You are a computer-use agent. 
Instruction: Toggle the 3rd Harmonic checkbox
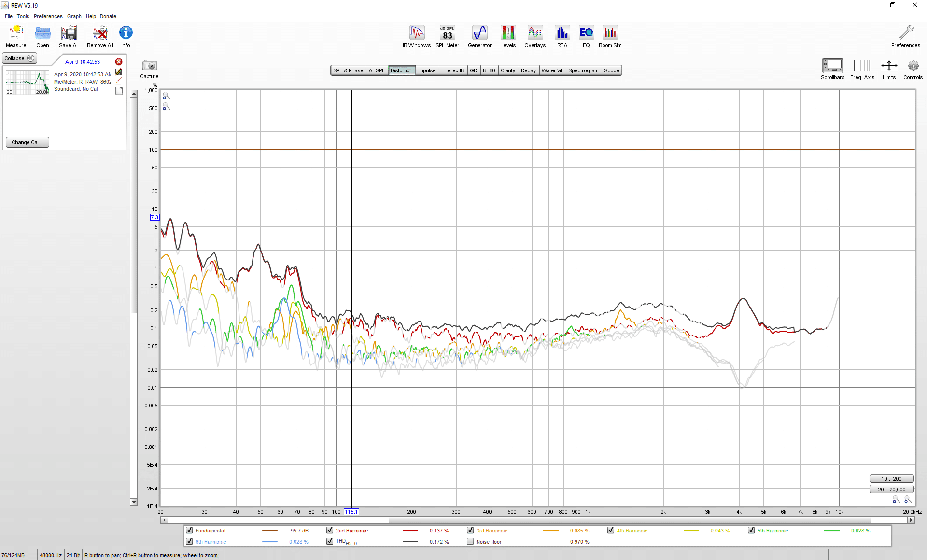point(470,530)
